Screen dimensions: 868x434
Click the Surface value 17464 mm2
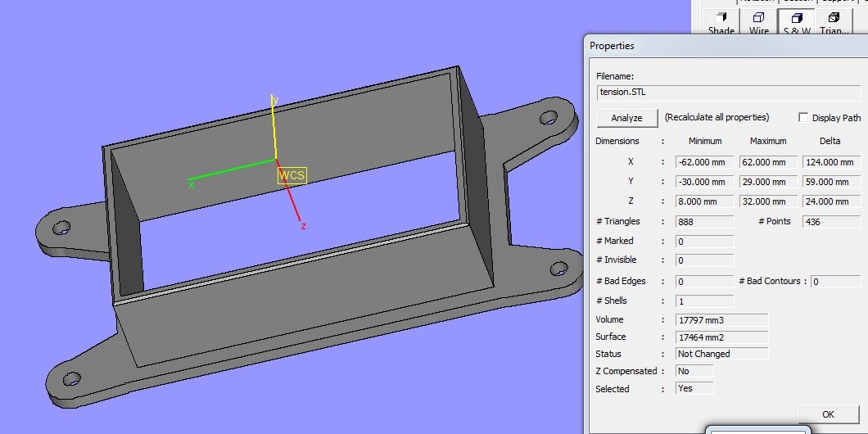[x=722, y=337]
